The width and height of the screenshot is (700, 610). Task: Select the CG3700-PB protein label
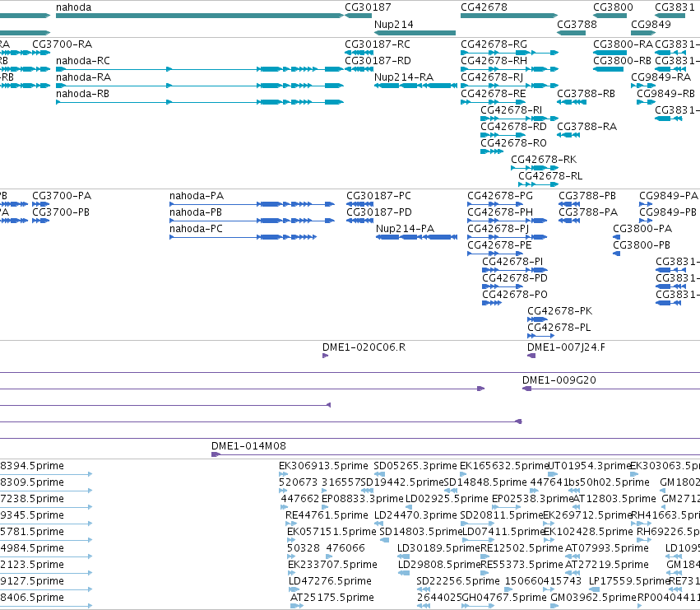61,212
